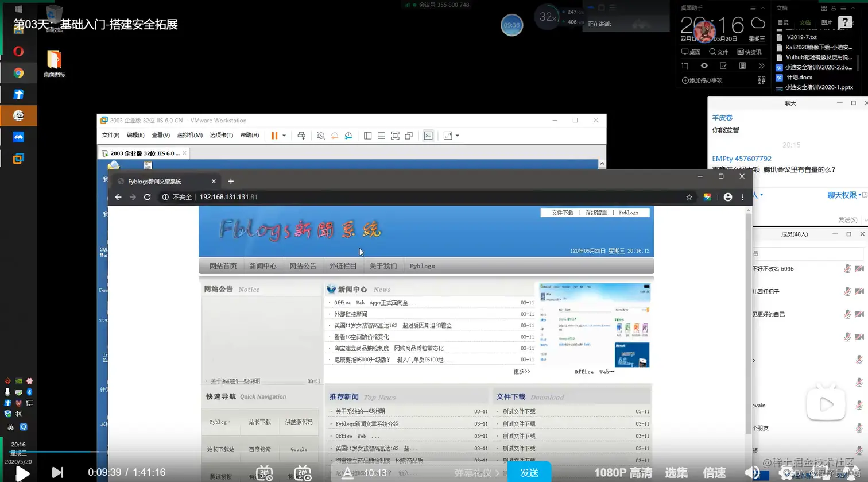Close the Fyblogs新闻文章系统 tab
The width and height of the screenshot is (868, 482).
click(x=214, y=181)
